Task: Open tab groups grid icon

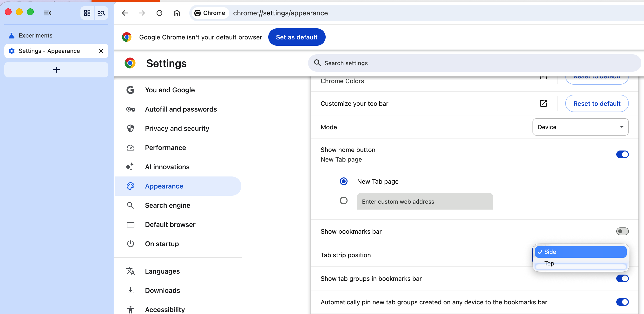Action: 87,13
